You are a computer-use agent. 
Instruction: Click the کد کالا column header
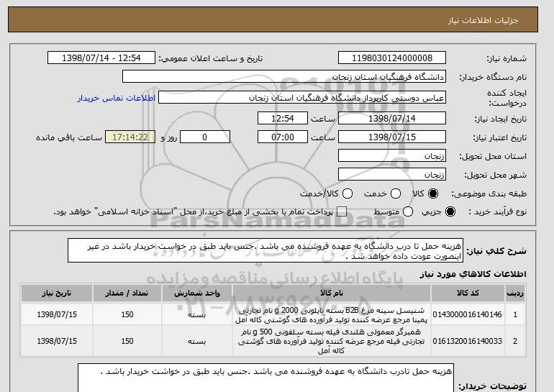pyautogui.click(x=468, y=293)
